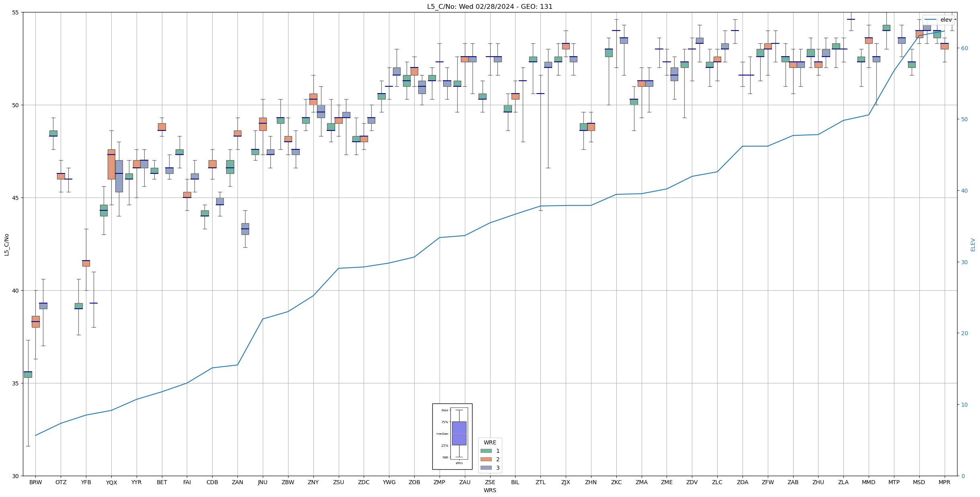The image size is (980, 497).
Task: Click the 20 tick on elevation axis
Action: pos(964,333)
